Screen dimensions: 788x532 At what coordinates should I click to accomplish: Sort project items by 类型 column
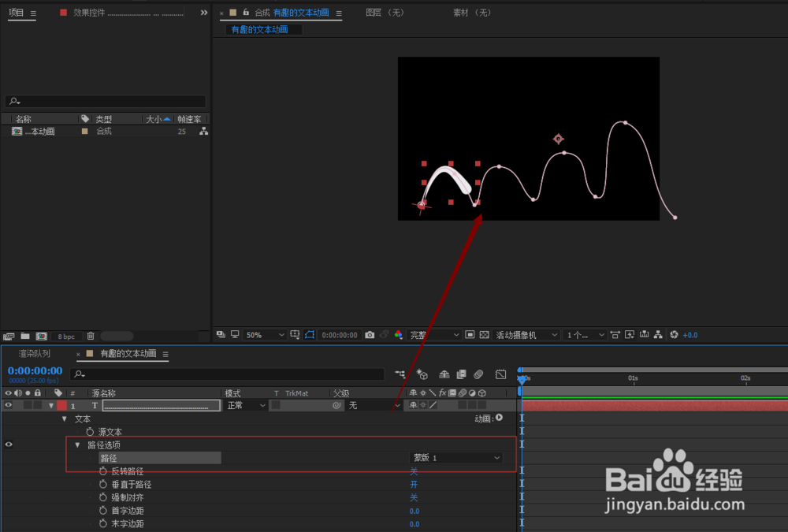(x=103, y=119)
